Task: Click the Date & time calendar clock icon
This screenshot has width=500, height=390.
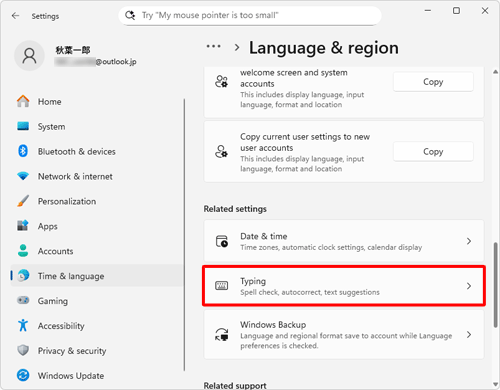Action: pos(222,241)
